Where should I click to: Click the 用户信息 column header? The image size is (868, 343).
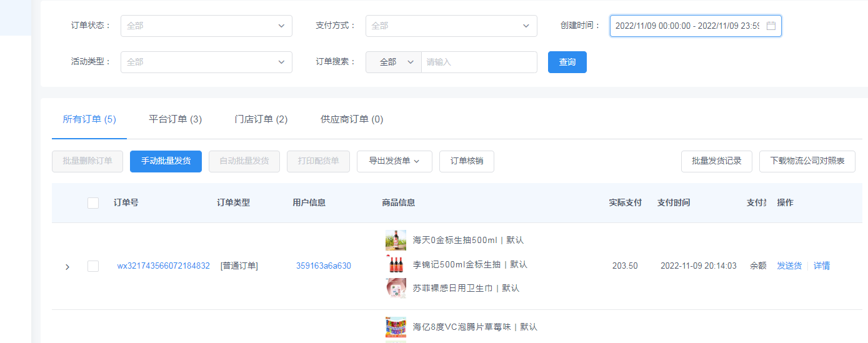coord(309,202)
